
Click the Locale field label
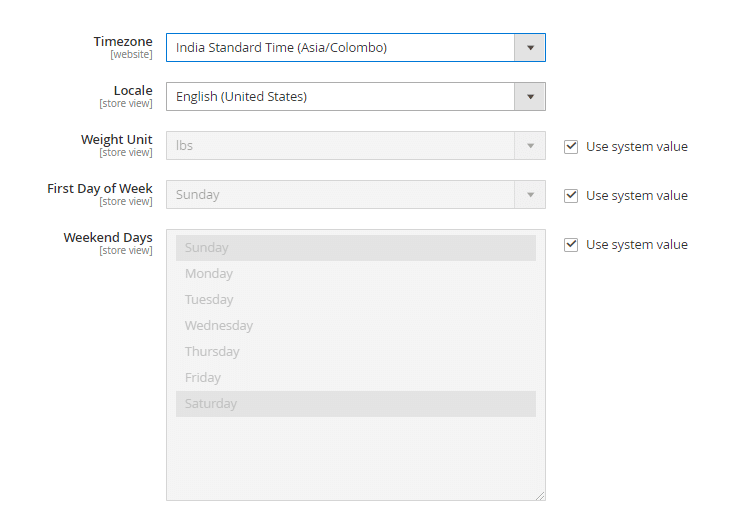pos(133,90)
